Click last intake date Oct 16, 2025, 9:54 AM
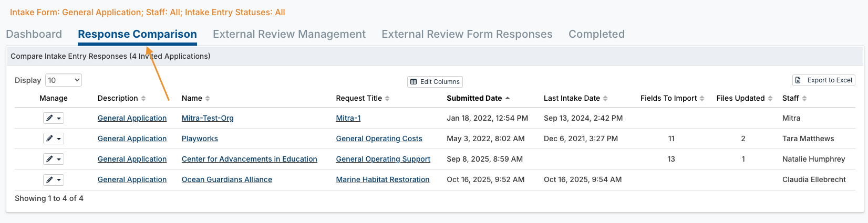Viewport: 868px width, 223px height. click(583, 179)
